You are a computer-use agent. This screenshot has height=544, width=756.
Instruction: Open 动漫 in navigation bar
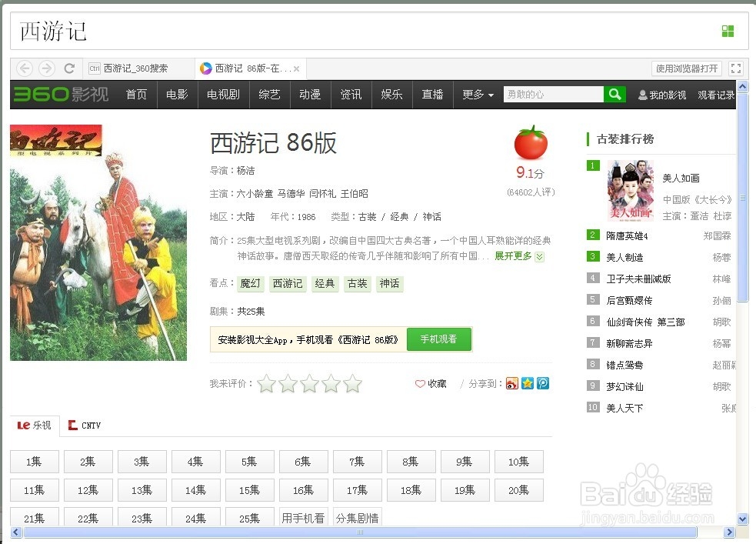pos(310,95)
